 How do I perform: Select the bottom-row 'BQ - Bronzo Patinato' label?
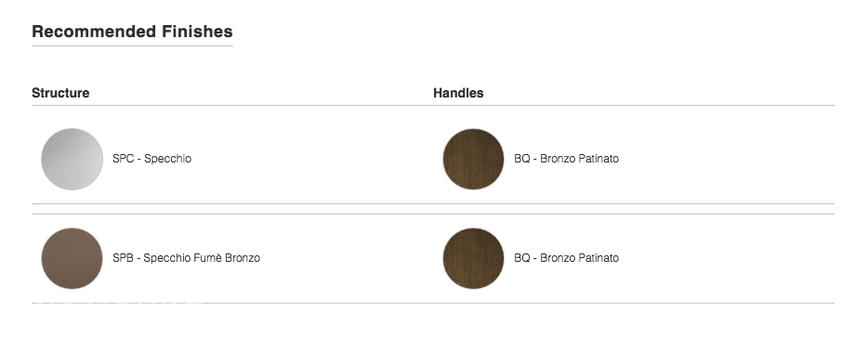point(566,258)
